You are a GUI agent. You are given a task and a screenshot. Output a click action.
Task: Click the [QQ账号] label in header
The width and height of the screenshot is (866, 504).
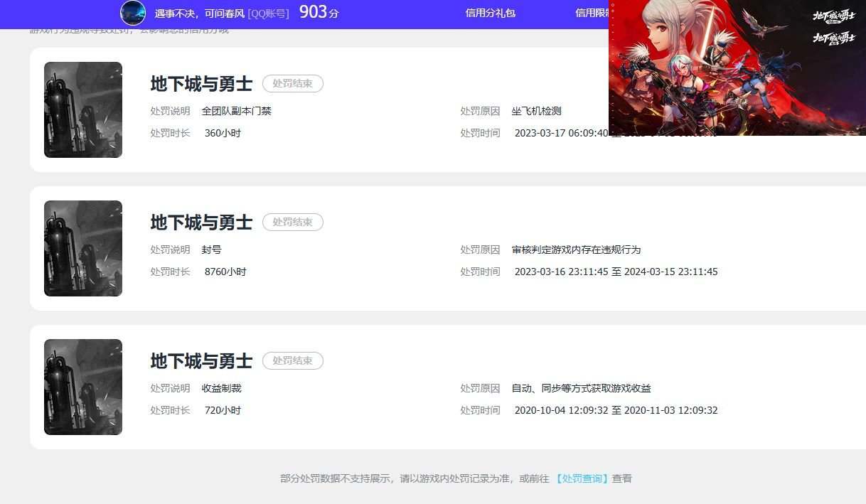(x=268, y=13)
